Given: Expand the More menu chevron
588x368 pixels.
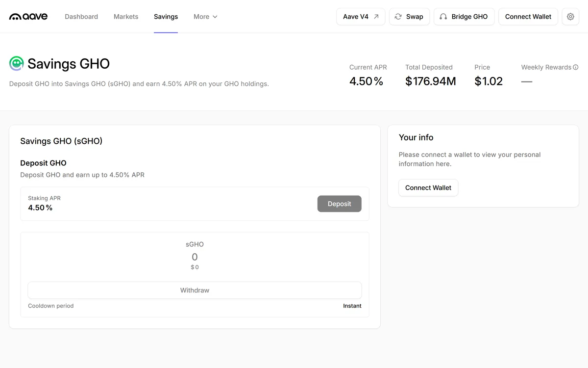Looking at the screenshot, I should click(x=215, y=17).
